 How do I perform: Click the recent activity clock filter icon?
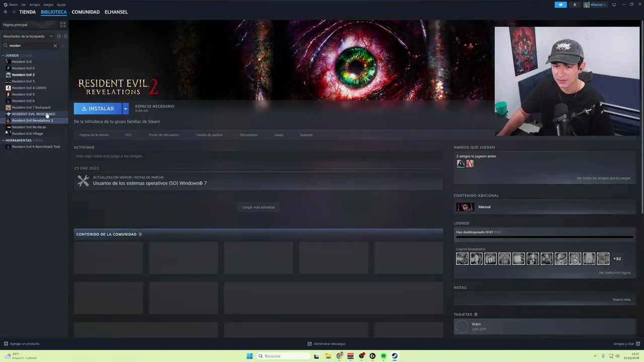(59, 36)
